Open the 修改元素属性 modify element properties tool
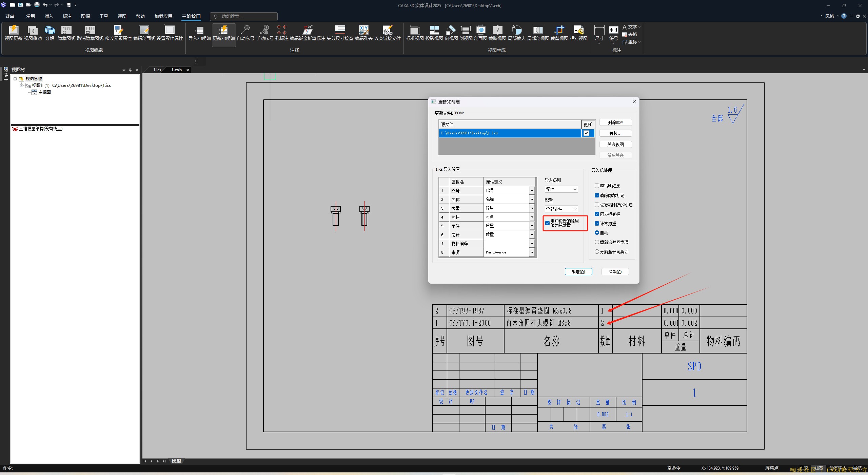Image resolution: width=868 pixels, height=475 pixels. [x=118, y=33]
